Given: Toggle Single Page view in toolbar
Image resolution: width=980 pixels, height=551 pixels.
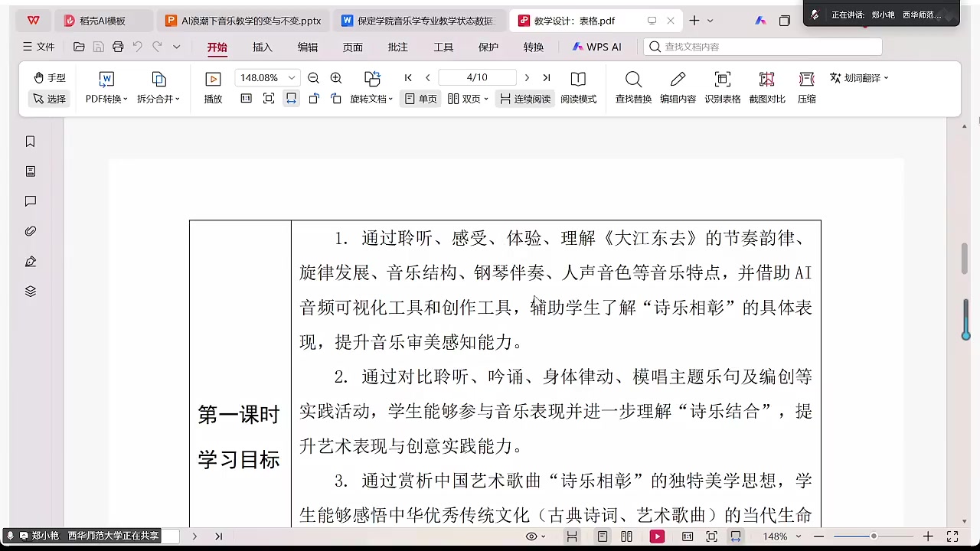Looking at the screenshot, I should click(420, 99).
